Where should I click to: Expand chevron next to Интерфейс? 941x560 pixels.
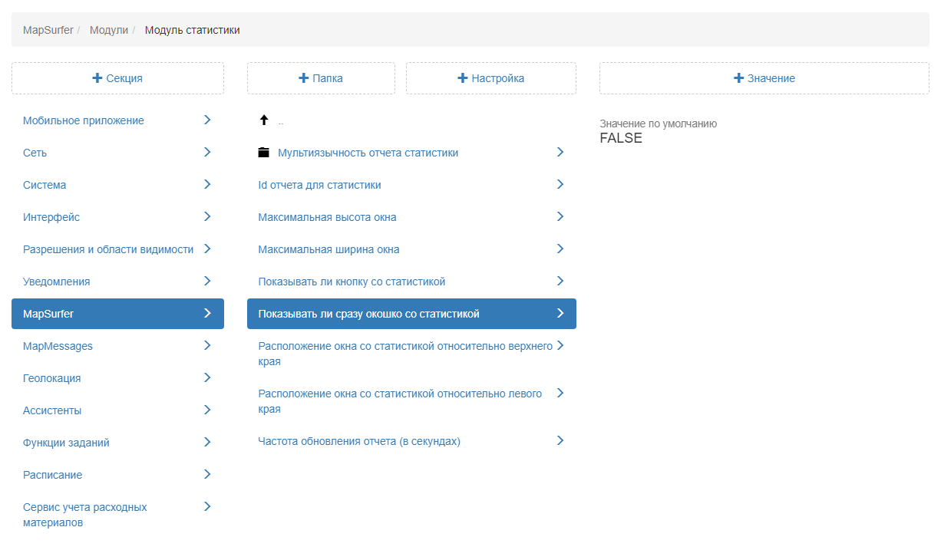pos(207,216)
